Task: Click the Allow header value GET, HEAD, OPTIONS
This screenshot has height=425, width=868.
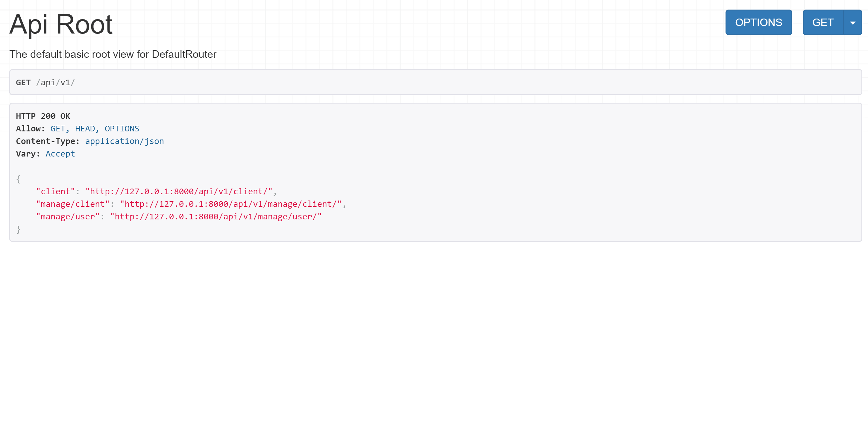Action: (95, 129)
